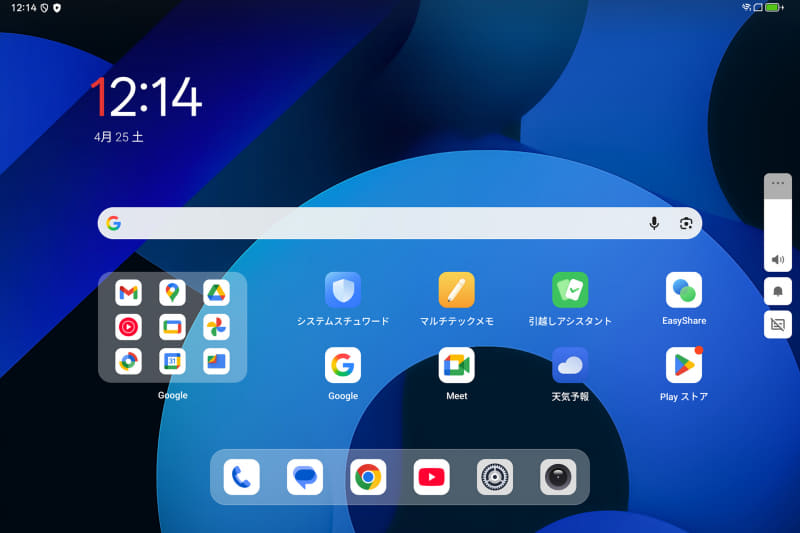
Task: Tap the 12:14 clock widget
Action: pos(146,97)
